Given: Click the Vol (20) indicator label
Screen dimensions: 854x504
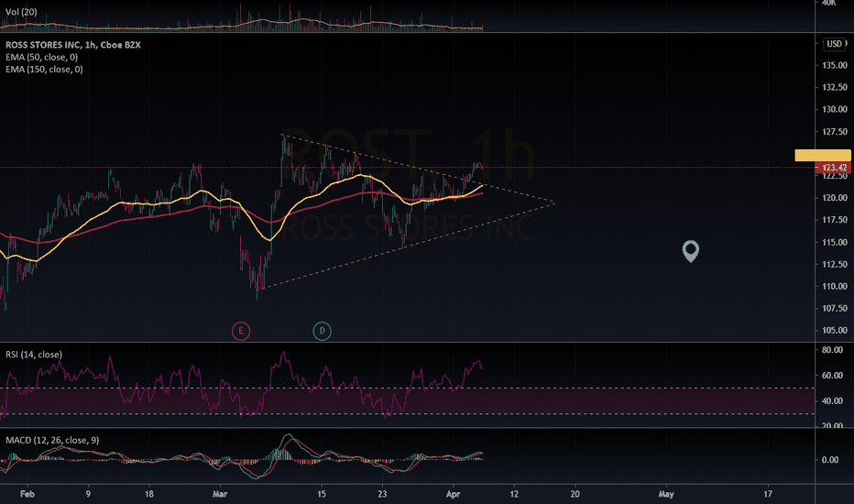Looking at the screenshot, I should [21, 12].
